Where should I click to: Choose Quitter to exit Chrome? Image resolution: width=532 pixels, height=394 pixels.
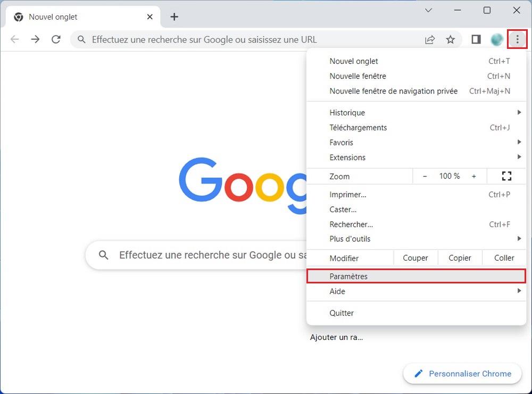[417, 313]
